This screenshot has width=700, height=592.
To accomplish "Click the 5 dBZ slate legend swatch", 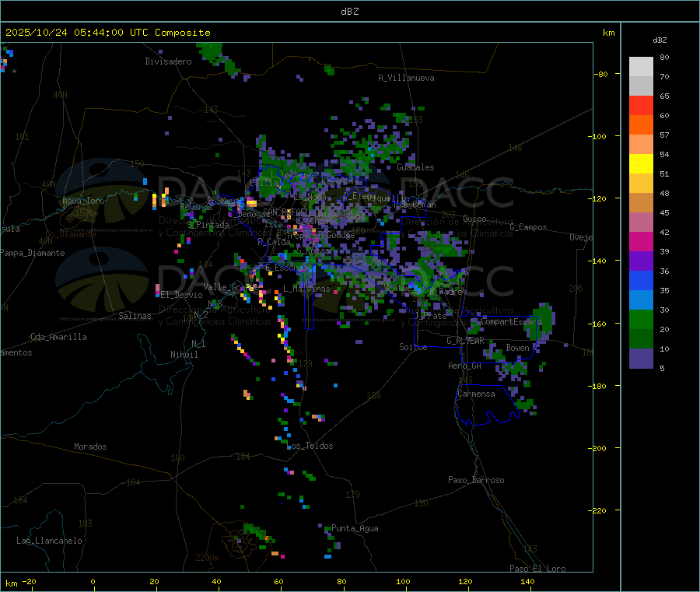I will coord(641,359).
